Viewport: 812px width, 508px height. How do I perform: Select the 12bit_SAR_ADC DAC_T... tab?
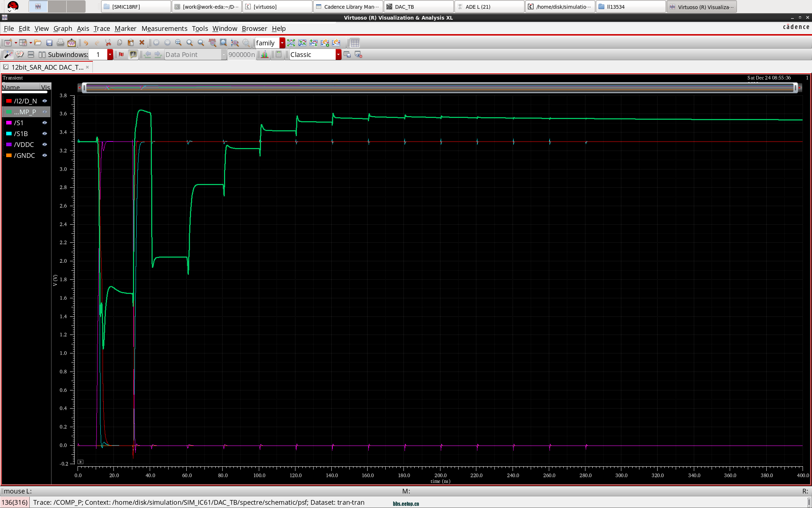click(x=47, y=67)
